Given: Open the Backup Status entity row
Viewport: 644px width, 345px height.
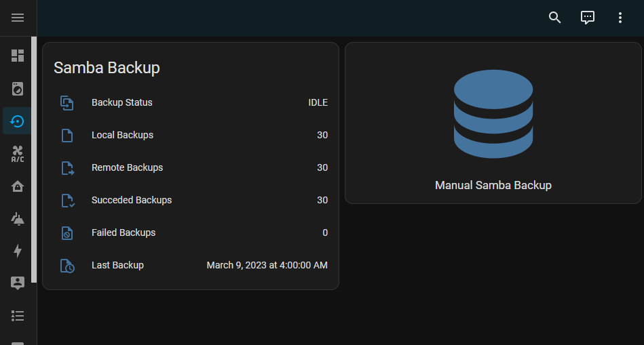Looking at the screenshot, I should [191, 103].
